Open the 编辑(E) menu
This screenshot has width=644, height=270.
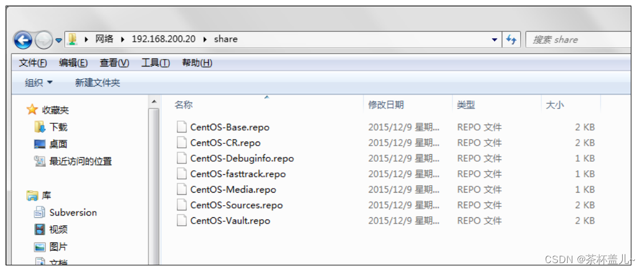coord(73,63)
